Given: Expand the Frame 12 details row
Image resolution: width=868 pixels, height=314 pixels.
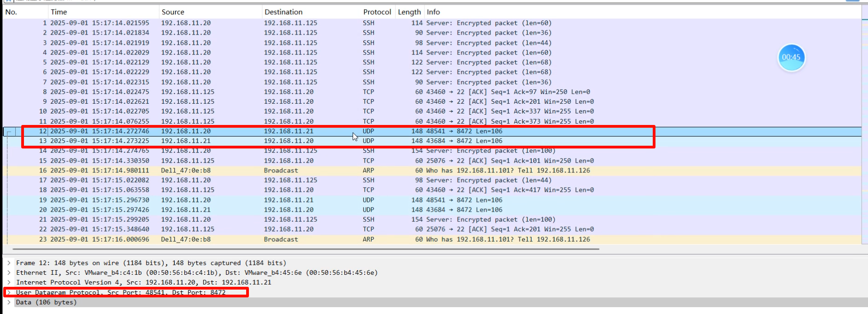Looking at the screenshot, I should (9, 263).
